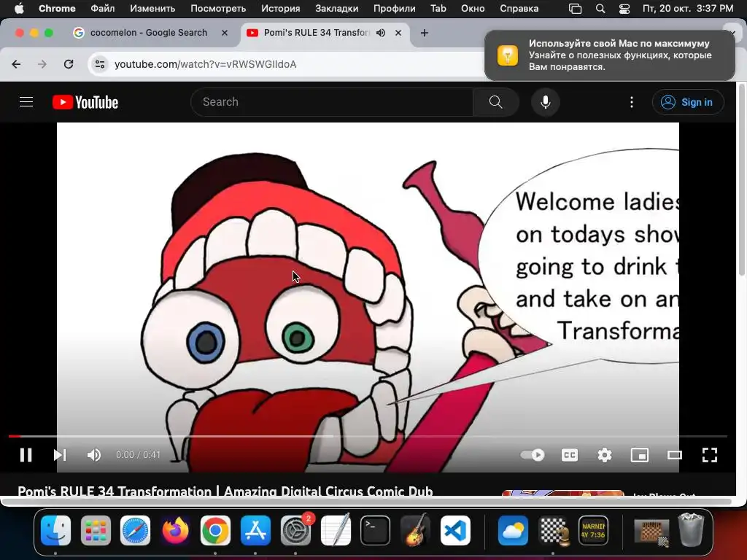Switch to cocomelon Google Search tab
Viewport: 747px width, 560px height.
click(149, 32)
